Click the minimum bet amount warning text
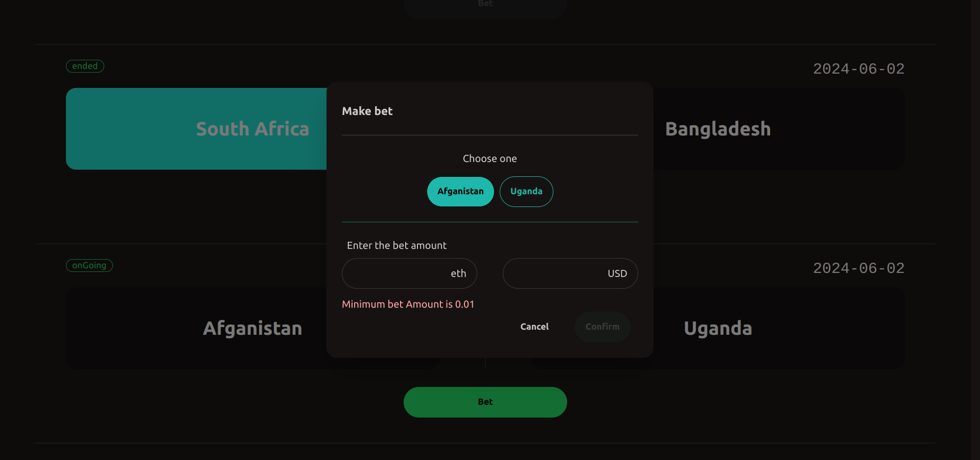Image resolution: width=980 pixels, height=460 pixels. pos(408,304)
